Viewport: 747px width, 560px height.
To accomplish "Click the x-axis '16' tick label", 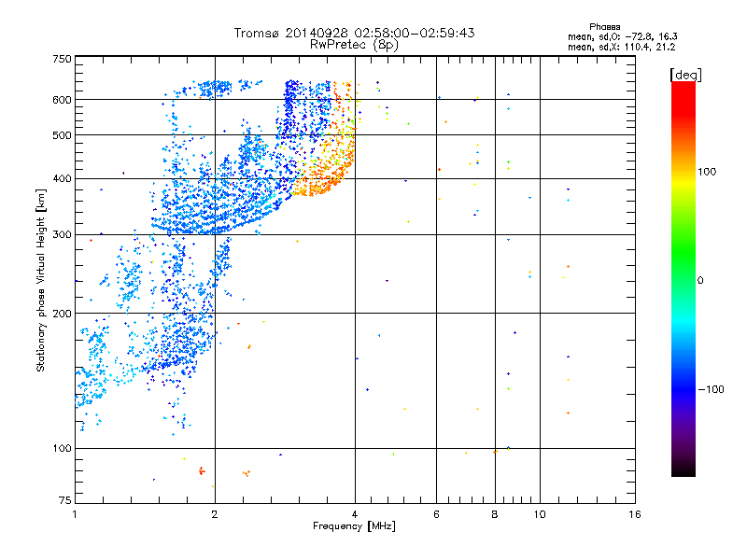I will [635, 514].
